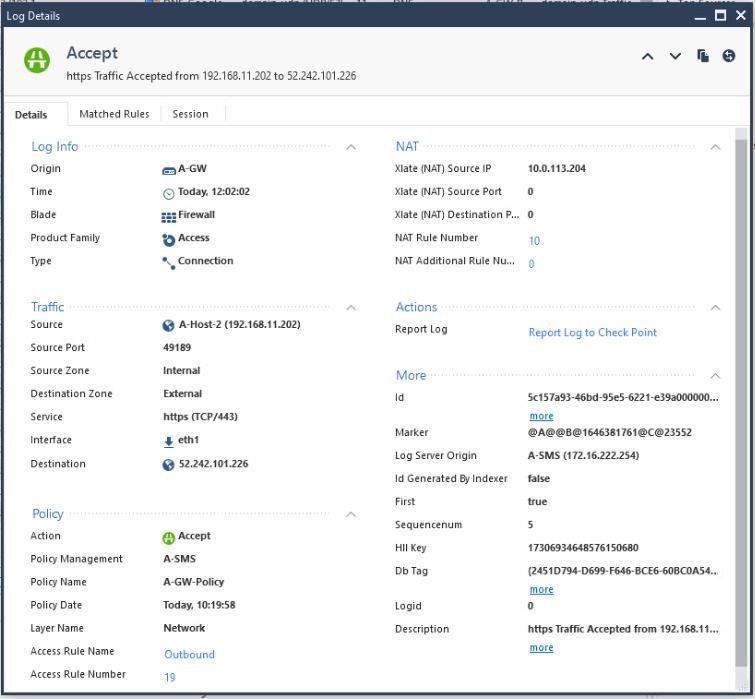Go to previous log with up arrow

point(648,56)
